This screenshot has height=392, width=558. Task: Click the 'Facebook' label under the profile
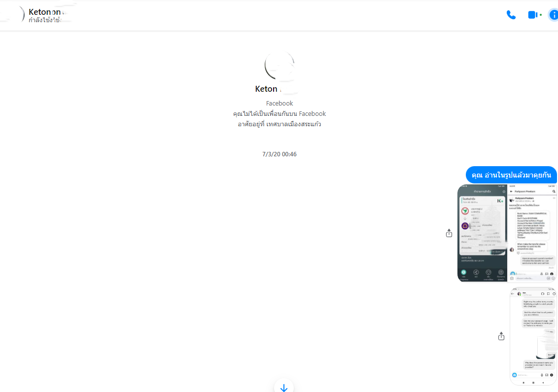[279, 103]
